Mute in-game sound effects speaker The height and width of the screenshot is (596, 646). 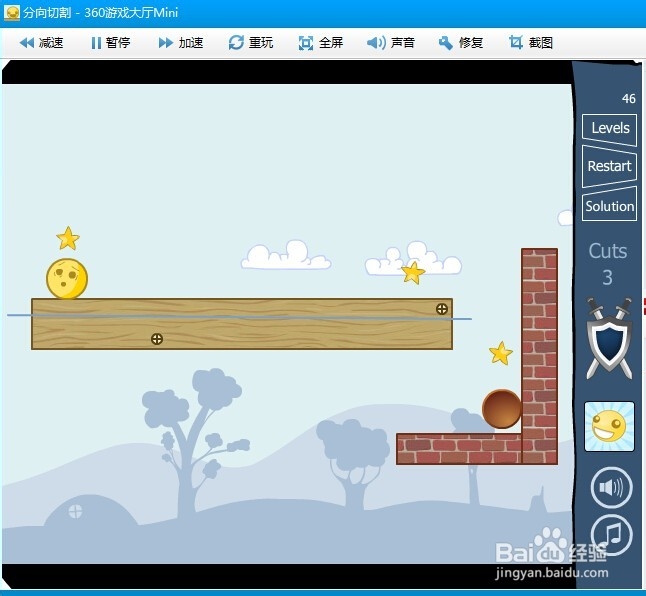[611, 488]
